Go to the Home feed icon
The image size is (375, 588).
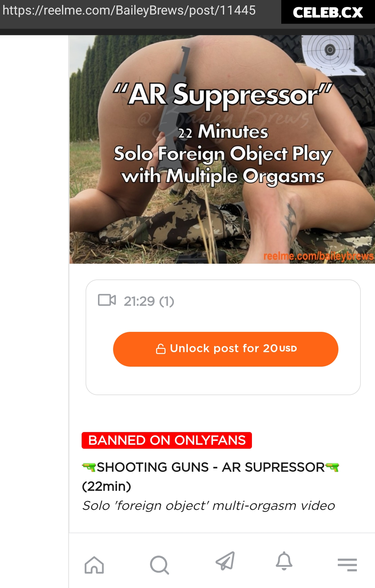[94, 565]
